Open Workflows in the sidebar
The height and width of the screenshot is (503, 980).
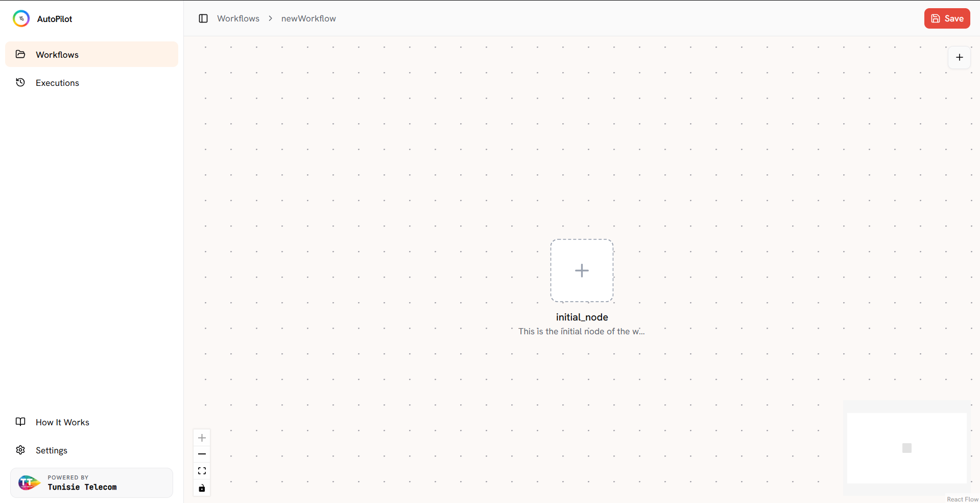pyautogui.click(x=91, y=54)
